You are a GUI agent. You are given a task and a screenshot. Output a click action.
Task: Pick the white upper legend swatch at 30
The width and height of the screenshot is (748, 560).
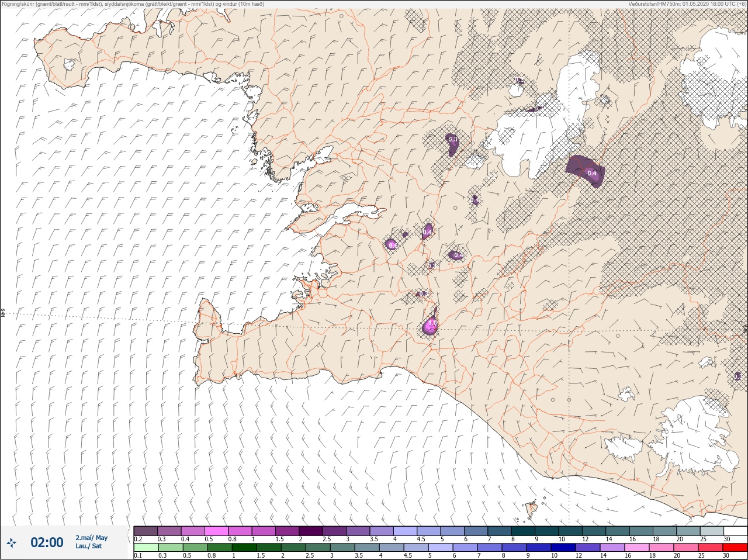[x=735, y=531]
